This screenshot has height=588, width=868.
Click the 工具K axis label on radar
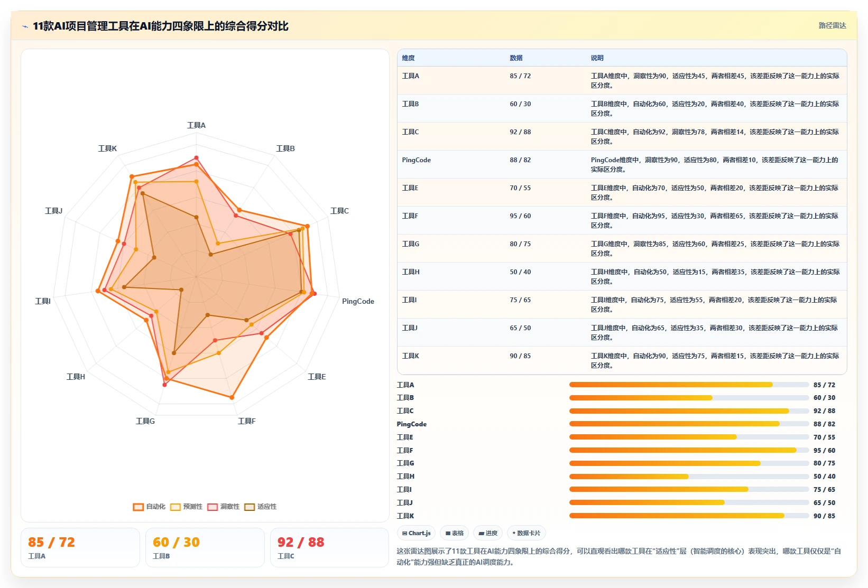pos(107,148)
